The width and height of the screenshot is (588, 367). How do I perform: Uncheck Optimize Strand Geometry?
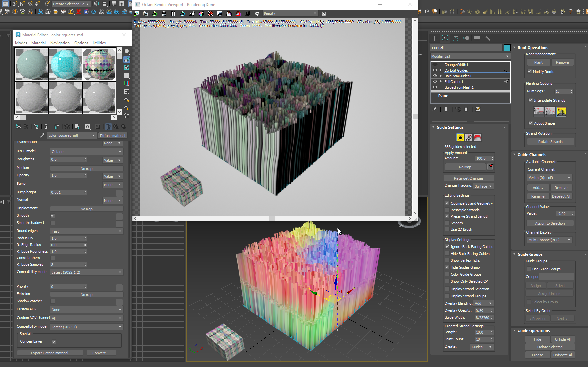pos(447,203)
